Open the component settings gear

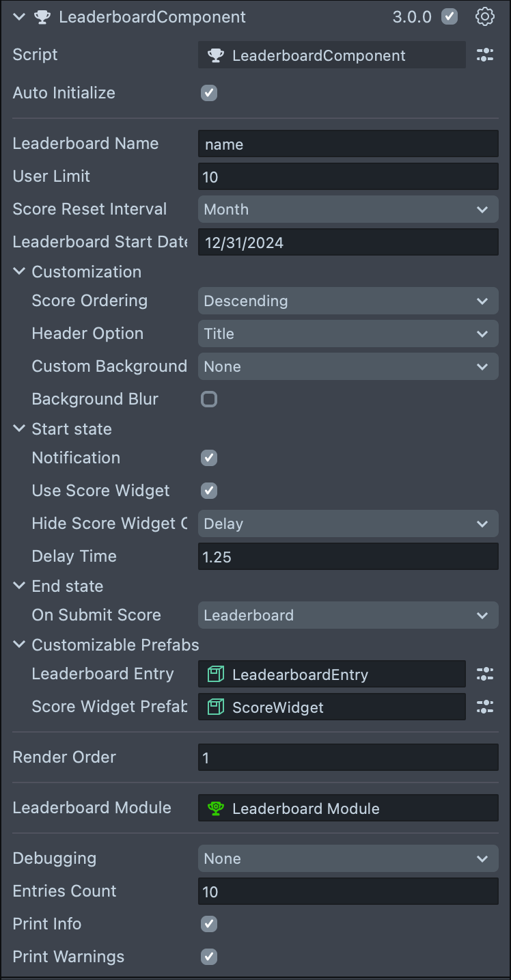pos(484,17)
